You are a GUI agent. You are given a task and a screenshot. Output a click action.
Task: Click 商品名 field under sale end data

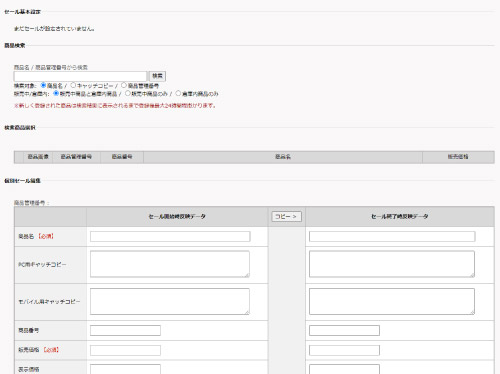point(392,236)
